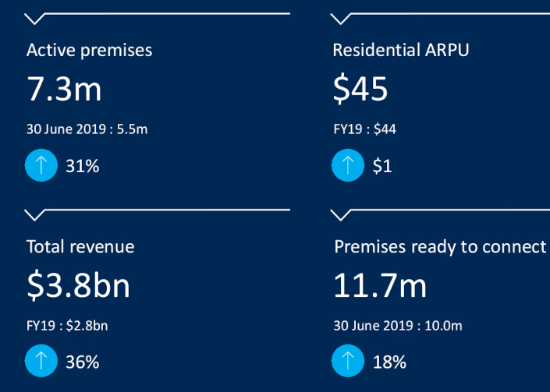Select the Total revenue heading

[x=80, y=247]
